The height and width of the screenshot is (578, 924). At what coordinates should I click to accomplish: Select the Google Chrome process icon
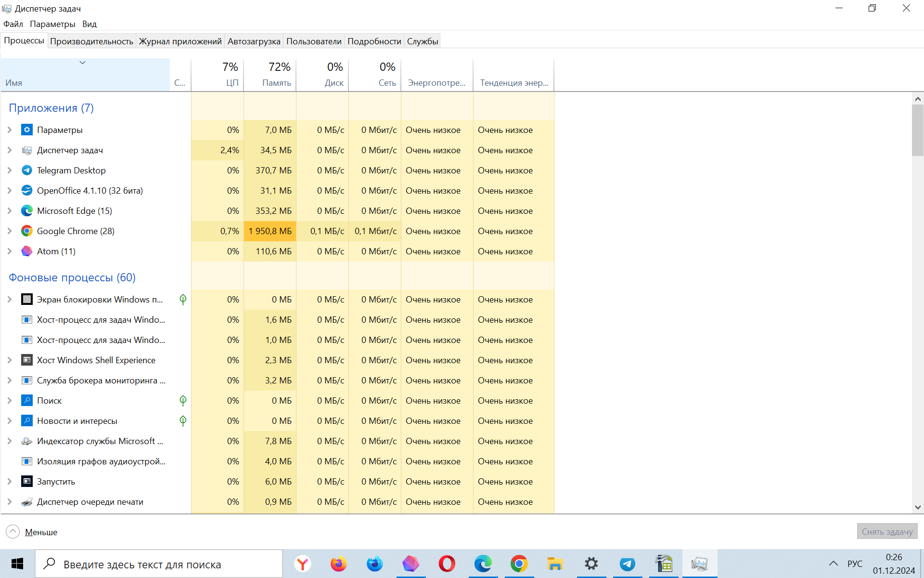[27, 231]
